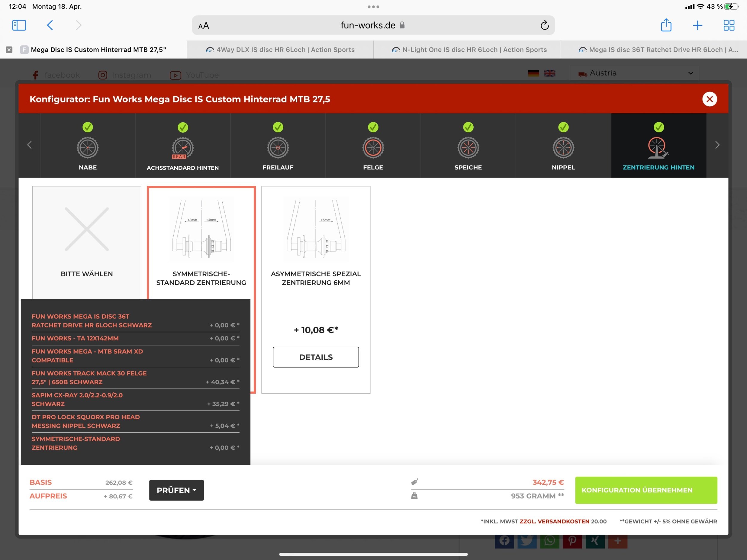This screenshot has height=560, width=747.
Task: Close the Mega Disc IS Custom tab
Action: click(x=9, y=50)
